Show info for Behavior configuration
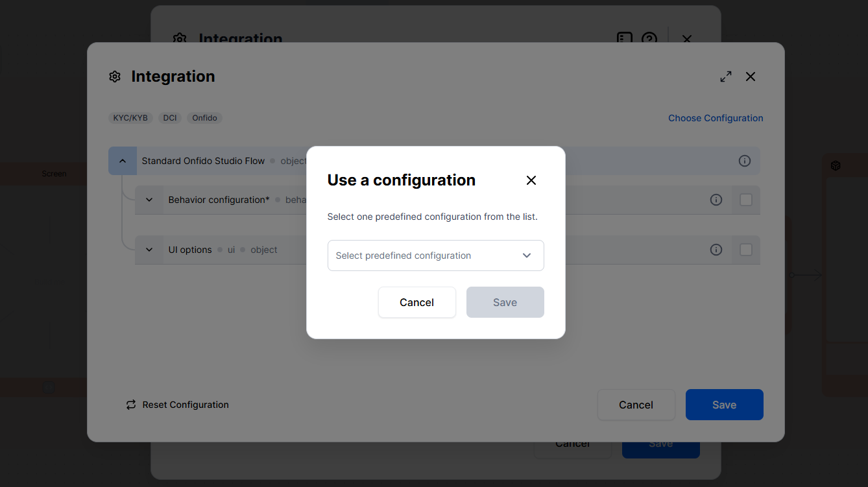Screen dimensions: 868x487 pyautogui.click(x=716, y=200)
